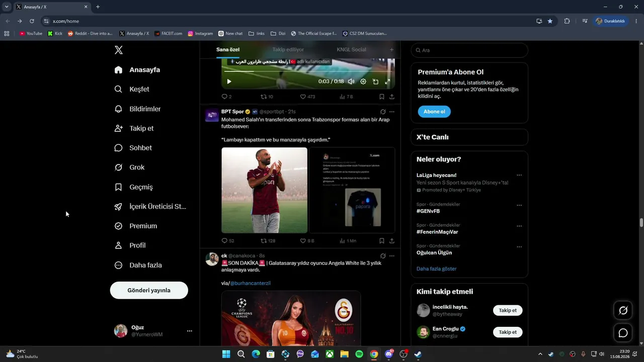The width and height of the screenshot is (644, 362).
Task: Focus the Ara search field
Action: [469, 50]
